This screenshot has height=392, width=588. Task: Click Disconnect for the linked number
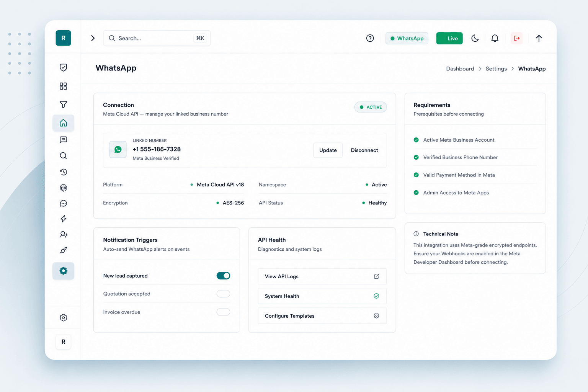tap(364, 150)
